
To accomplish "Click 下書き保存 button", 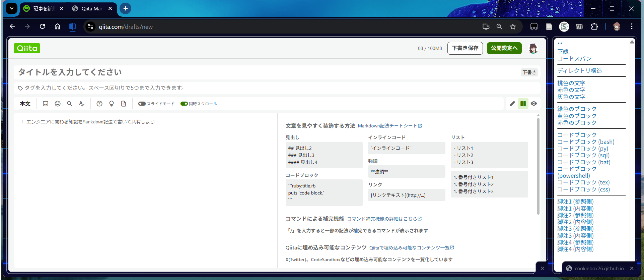I will pyautogui.click(x=465, y=48).
